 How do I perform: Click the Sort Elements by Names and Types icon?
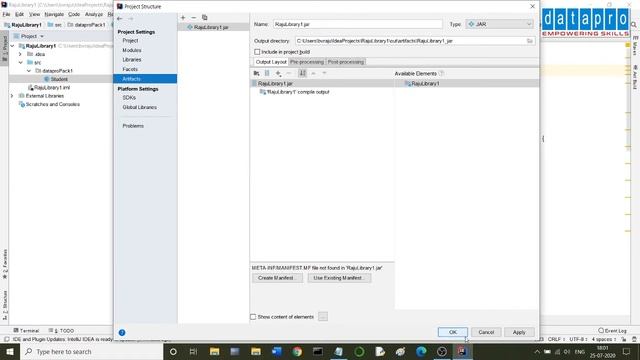(302, 73)
